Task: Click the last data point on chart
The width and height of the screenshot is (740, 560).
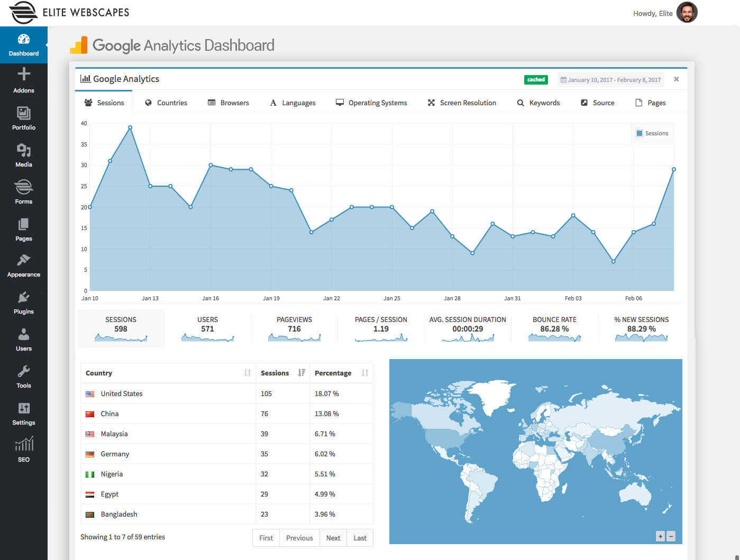Action: pos(674,169)
